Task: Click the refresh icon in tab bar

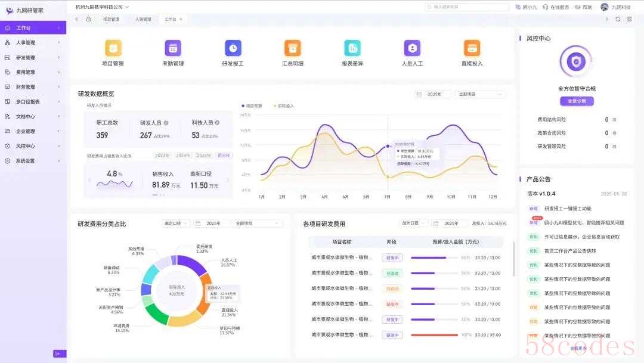Action: (x=618, y=19)
